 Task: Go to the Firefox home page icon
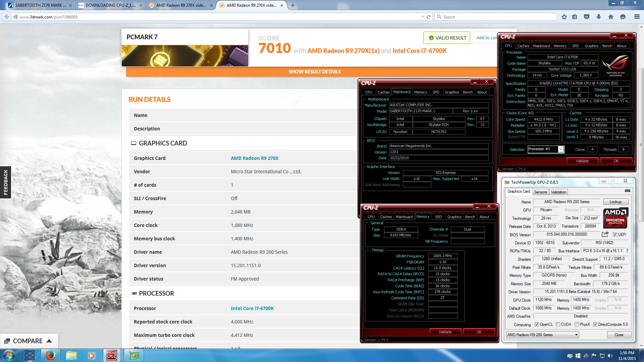(611, 17)
